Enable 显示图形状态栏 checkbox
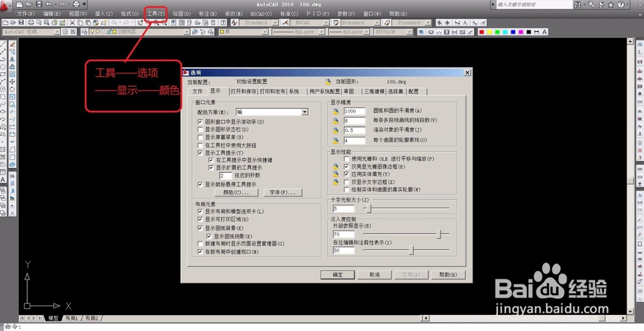 coord(200,130)
